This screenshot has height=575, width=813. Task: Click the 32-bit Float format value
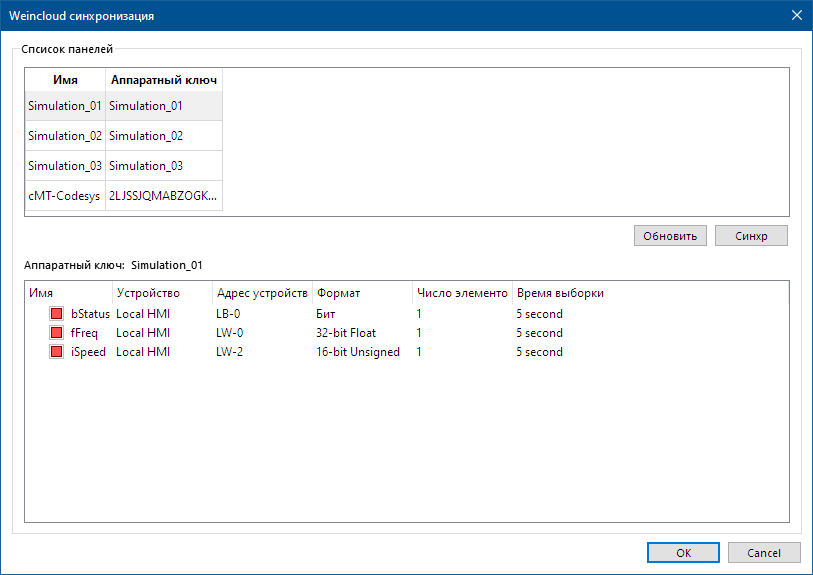point(346,333)
